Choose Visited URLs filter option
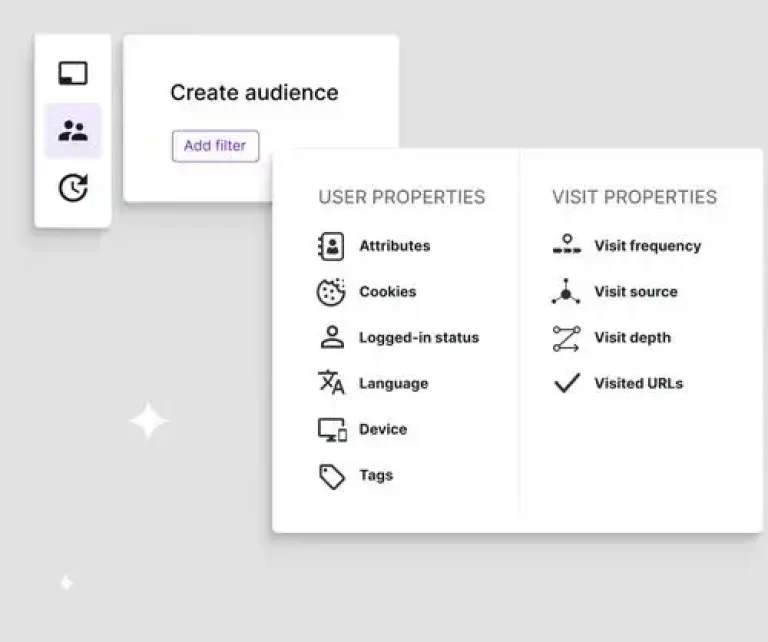Viewport: 768px width, 642px height. 638,383
